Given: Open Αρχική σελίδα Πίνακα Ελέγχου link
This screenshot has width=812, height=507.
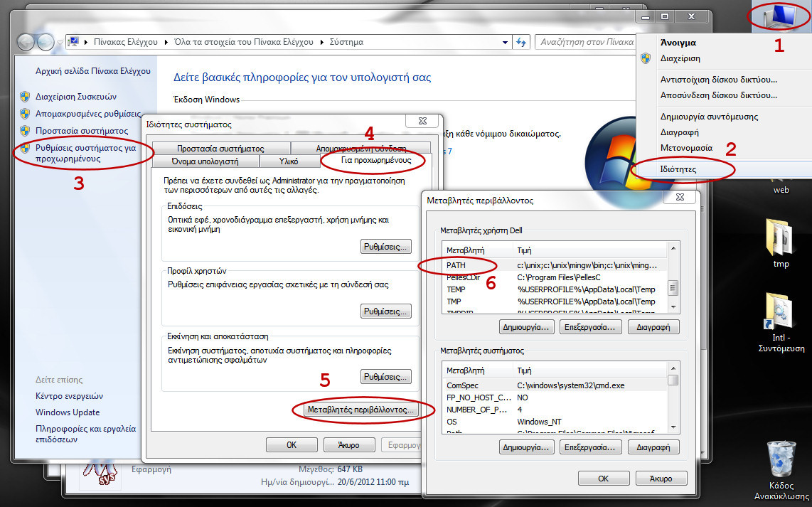Looking at the screenshot, I should 93,71.
